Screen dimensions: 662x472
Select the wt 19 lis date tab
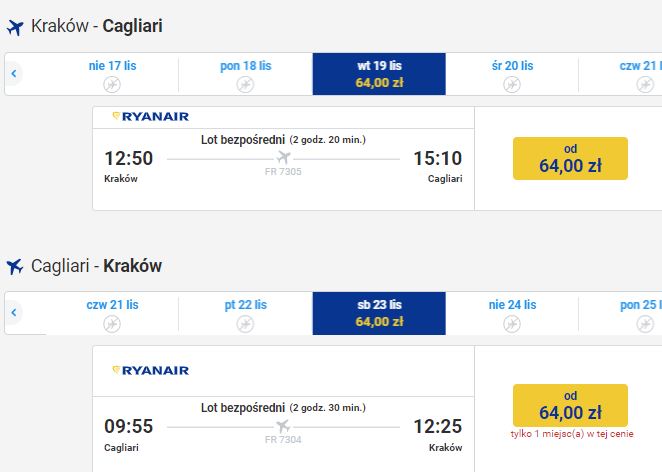[379, 74]
